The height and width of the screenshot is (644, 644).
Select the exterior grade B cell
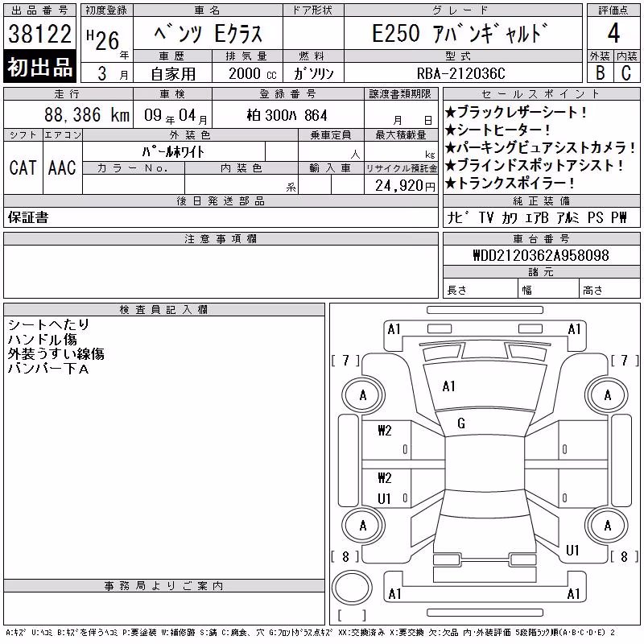600,72
